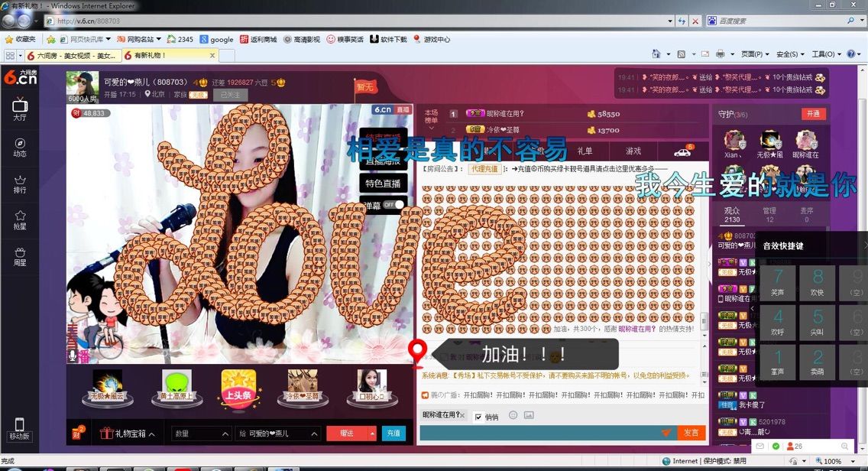The width and height of the screenshot is (868, 471).
Task: Open the 大厅 lobby icon in sidebar
Action: point(20,109)
